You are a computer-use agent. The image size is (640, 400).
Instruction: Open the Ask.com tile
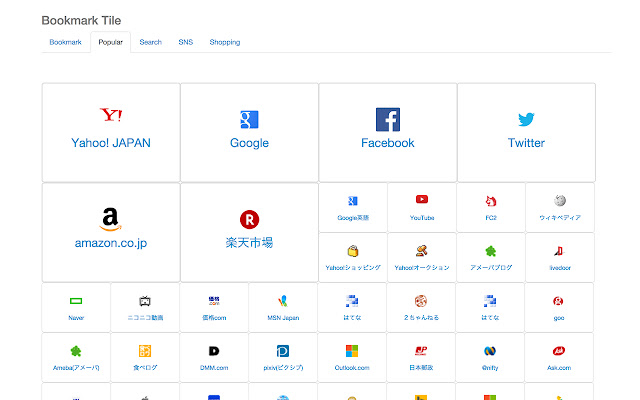coord(559,358)
